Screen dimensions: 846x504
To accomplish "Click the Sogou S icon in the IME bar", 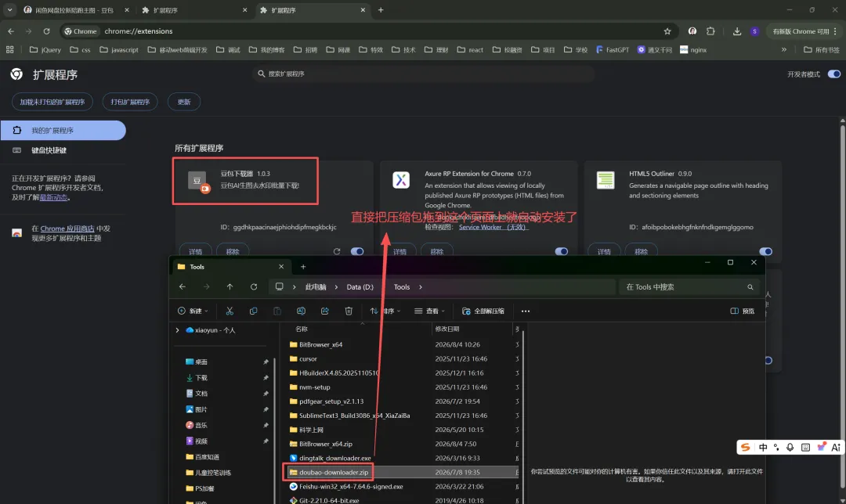I will click(746, 448).
